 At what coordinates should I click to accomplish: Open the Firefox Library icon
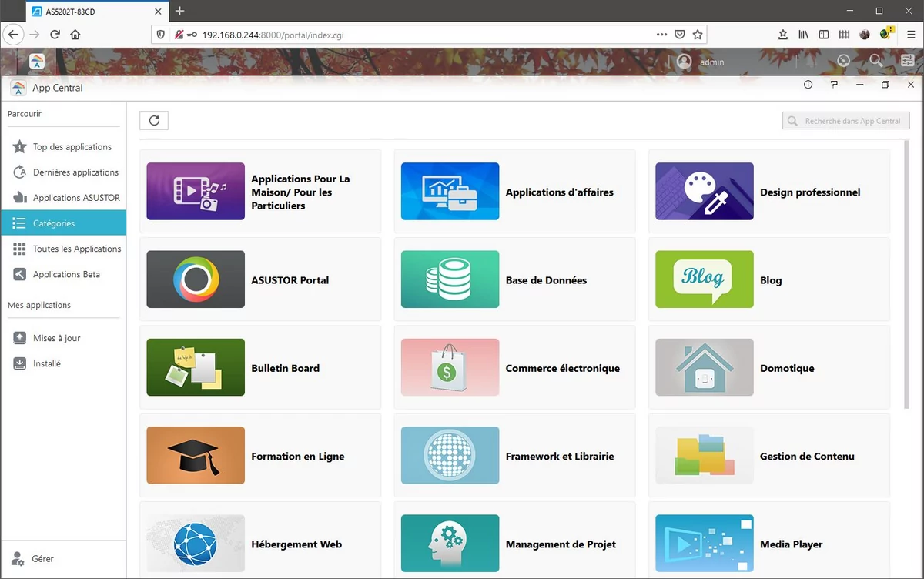point(803,35)
